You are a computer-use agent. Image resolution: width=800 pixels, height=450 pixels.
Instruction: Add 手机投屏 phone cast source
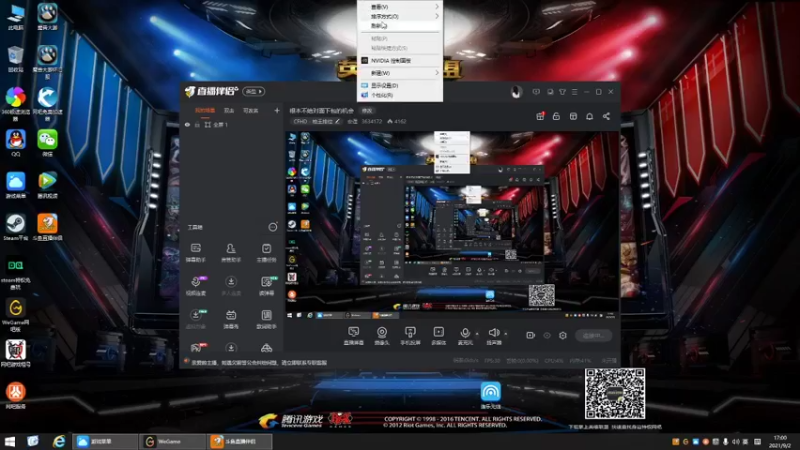coord(410,336)
